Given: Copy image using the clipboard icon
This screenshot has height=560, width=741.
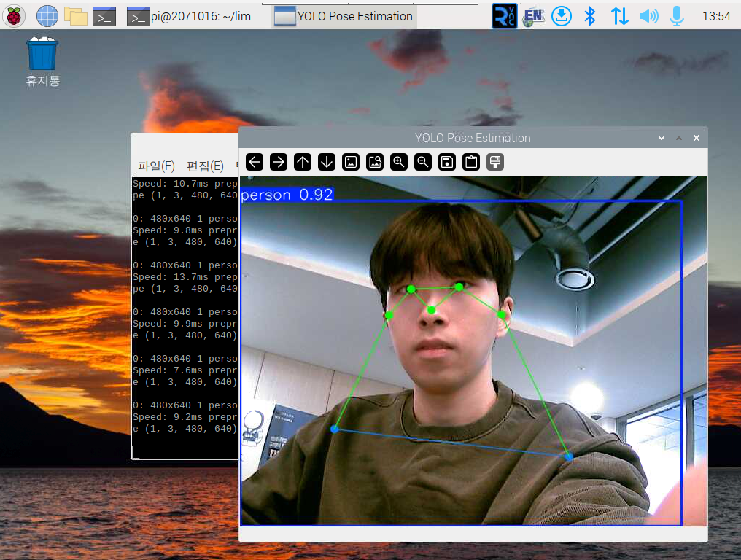Looking at the screenshot, I should point(471,162).
